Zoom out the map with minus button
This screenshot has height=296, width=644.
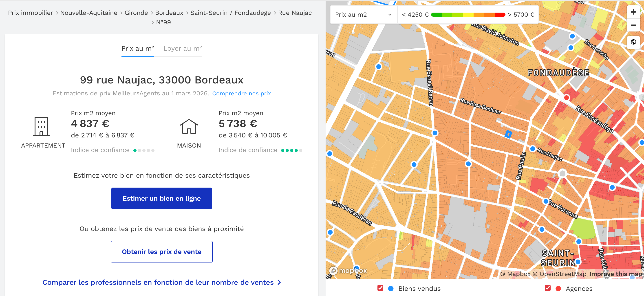point(633,25)
